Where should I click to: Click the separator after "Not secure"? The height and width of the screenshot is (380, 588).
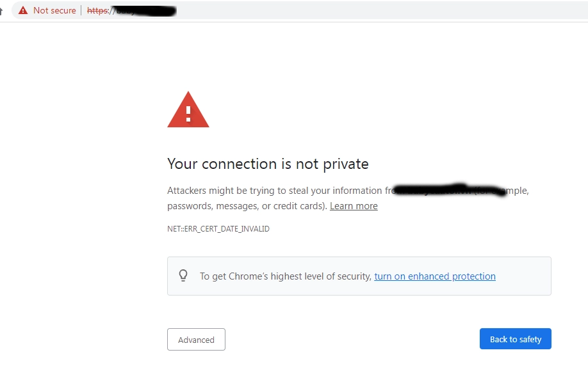(x=81, y=10)
